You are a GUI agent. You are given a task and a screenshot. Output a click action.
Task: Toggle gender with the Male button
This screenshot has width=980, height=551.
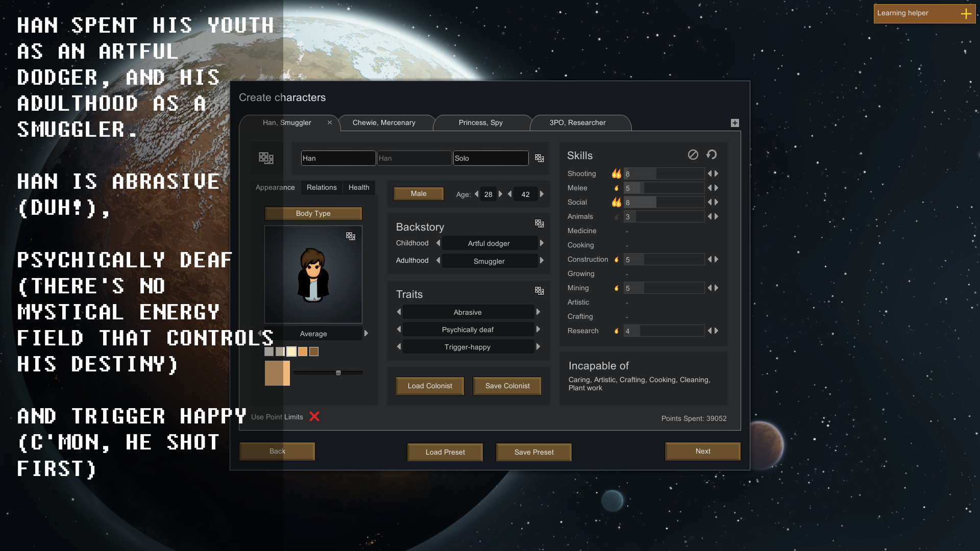coord(419,194)
